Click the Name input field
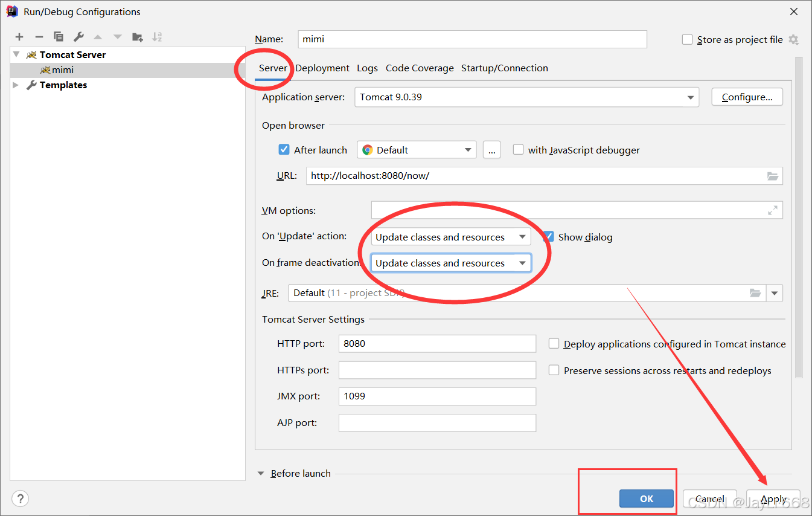 (x=473, y=39)
